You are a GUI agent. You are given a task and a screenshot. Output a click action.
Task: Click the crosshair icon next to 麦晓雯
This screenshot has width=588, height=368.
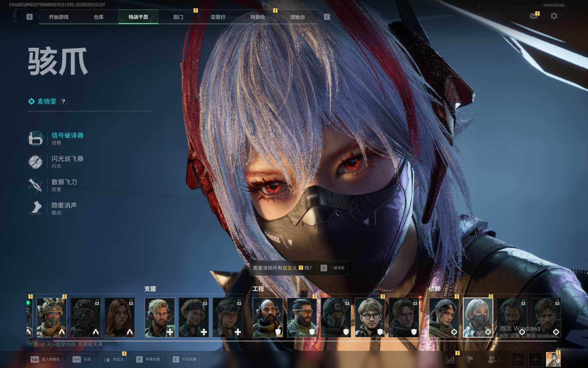pyautogui.click(x=31, y=102)
